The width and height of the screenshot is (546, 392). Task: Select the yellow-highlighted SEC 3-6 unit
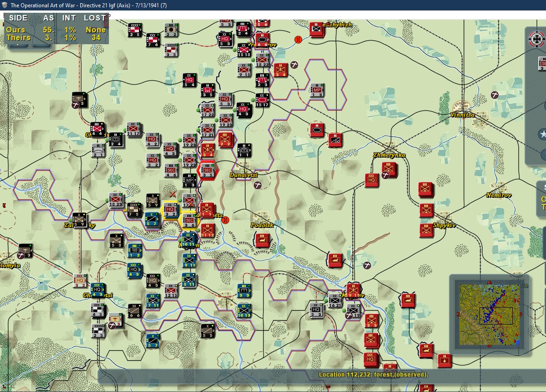189,221
